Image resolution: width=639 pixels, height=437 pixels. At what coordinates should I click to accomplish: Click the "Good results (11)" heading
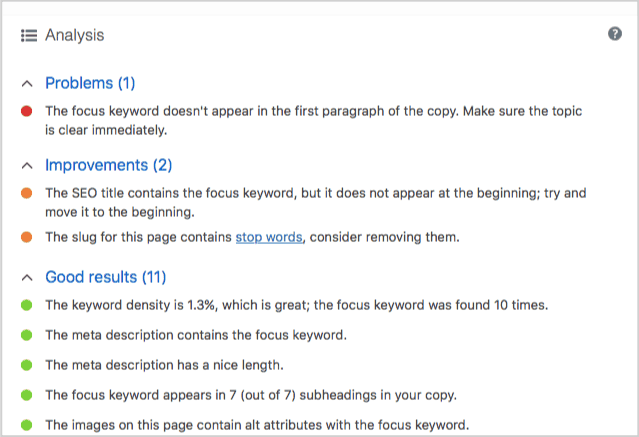pos(106,277)
